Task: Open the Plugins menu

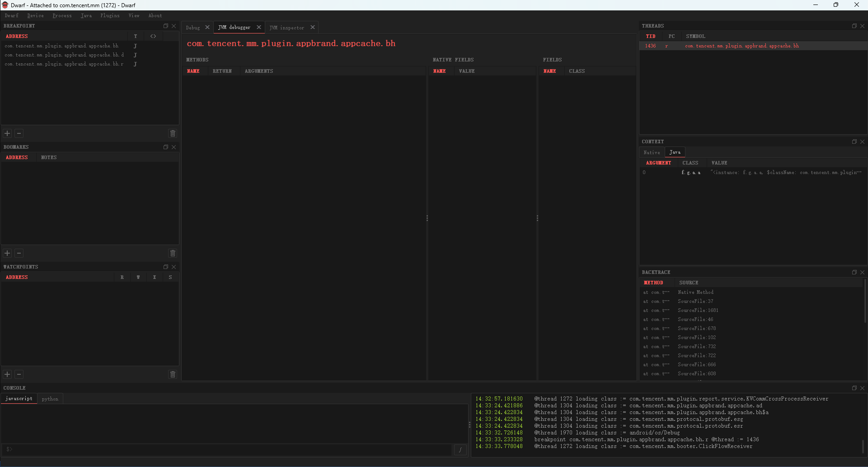Action: tap(109, 15)
